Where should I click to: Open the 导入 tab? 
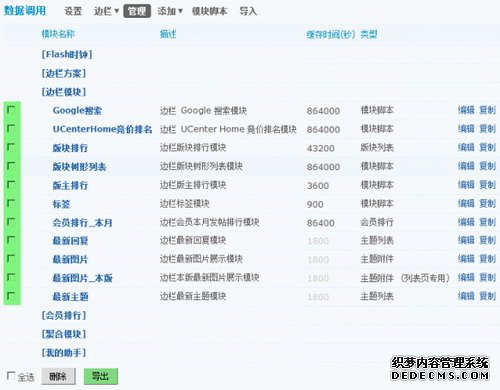tap(248, 11)
